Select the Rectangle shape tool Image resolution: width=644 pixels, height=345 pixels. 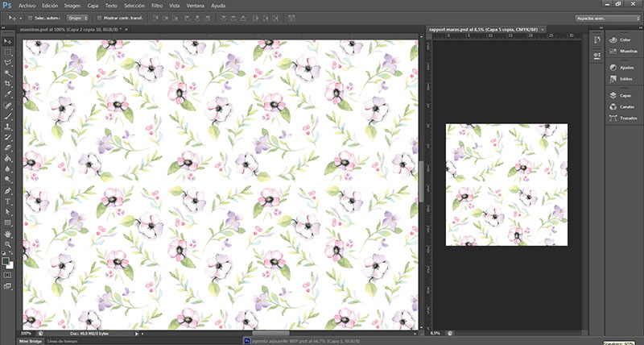(x=7, y=222)
